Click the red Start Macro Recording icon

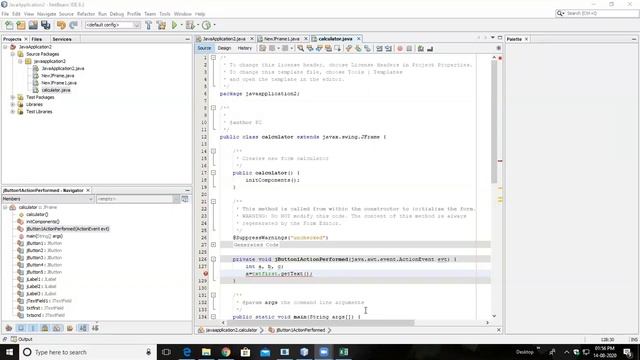[x=400, y=48]
